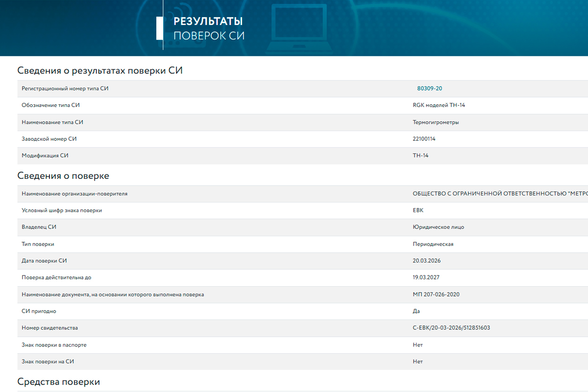This screenshot has width=588, height=392.
Task: Click the verification date value 20.03.2026
Action: 426,261
